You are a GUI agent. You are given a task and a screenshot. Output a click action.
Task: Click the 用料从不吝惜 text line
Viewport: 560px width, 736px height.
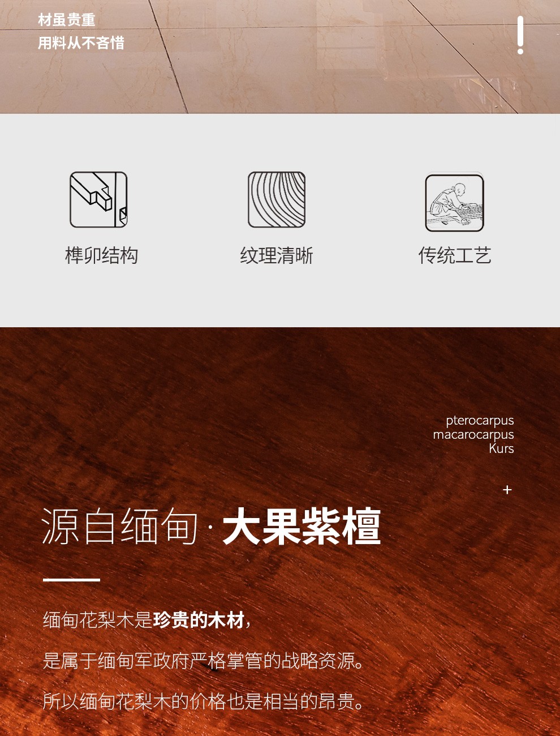point(81,43)
